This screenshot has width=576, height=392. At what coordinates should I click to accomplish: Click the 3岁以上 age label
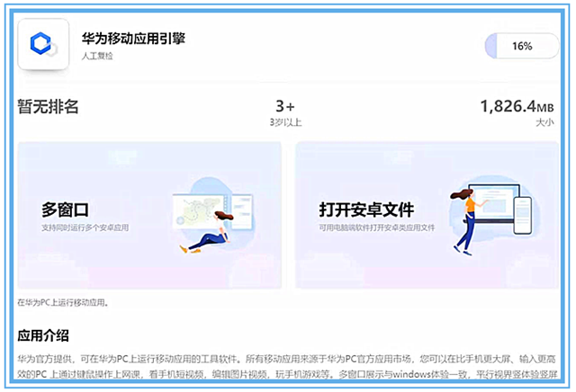tap(285, 122)
